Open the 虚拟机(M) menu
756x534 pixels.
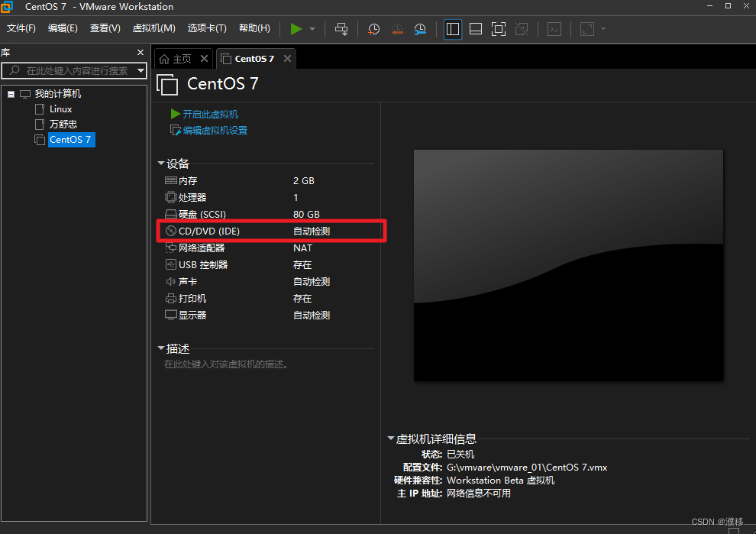153,28
